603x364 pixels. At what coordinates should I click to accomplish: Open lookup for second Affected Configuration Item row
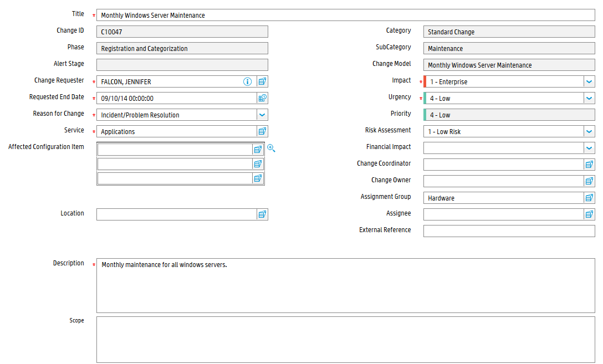[x=258, y=164]
